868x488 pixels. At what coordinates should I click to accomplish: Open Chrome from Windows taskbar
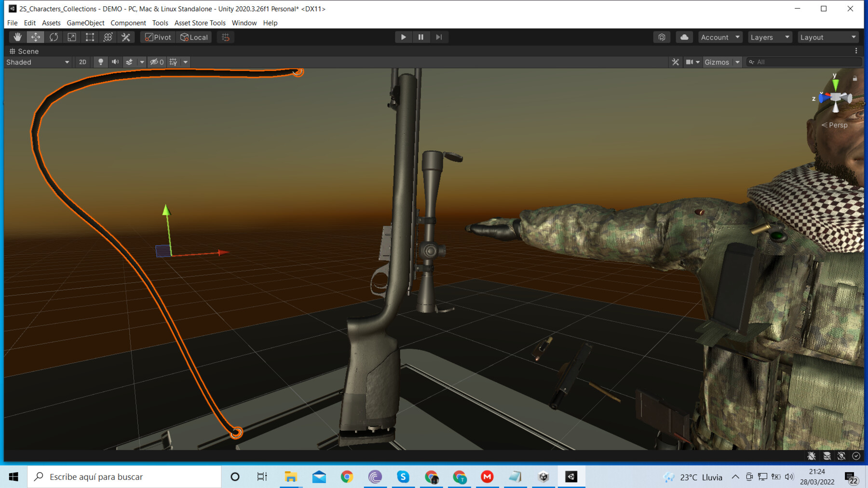click(x=347, y=476)
